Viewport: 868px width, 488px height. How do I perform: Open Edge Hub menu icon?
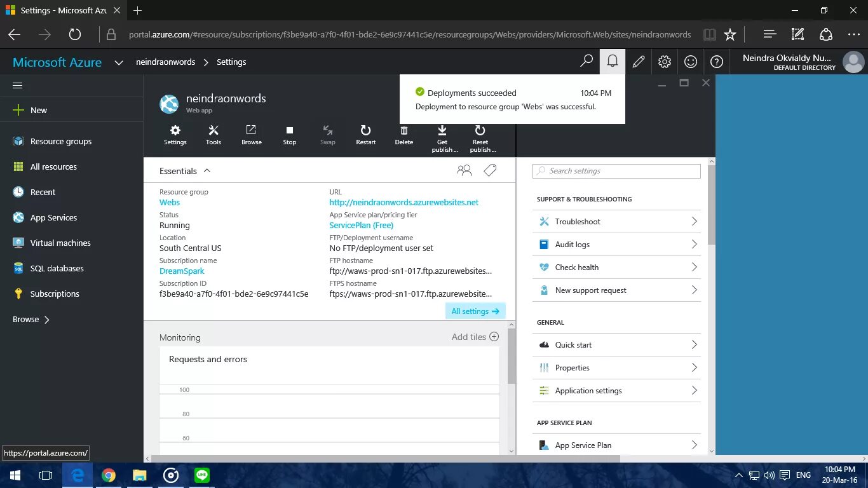tap(770, 34)
